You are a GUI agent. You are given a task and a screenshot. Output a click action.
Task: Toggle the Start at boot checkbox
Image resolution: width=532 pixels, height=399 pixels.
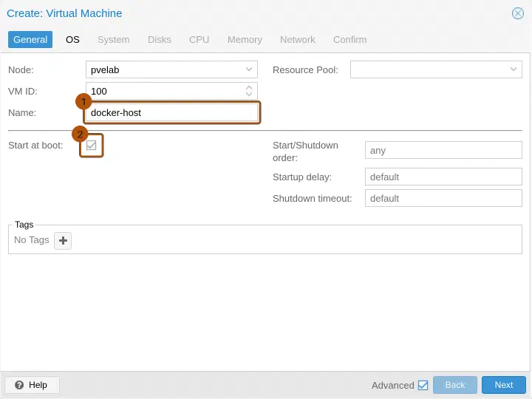click(x=92, y=146)
